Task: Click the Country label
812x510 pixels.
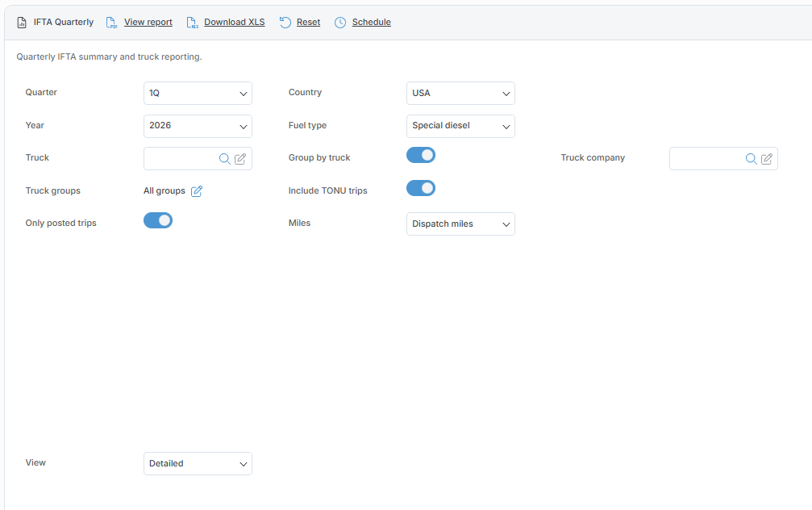Action: (x=305, y=92)
